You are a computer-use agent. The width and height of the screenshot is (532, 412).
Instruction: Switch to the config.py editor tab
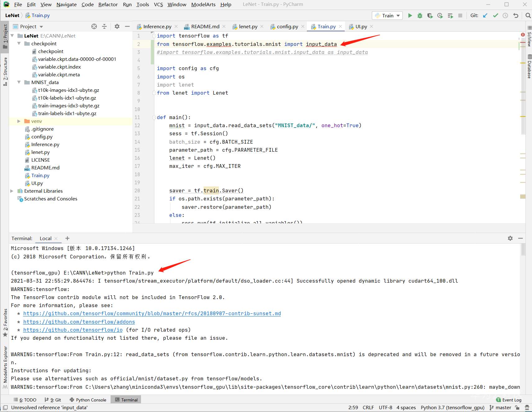[287, 26]
